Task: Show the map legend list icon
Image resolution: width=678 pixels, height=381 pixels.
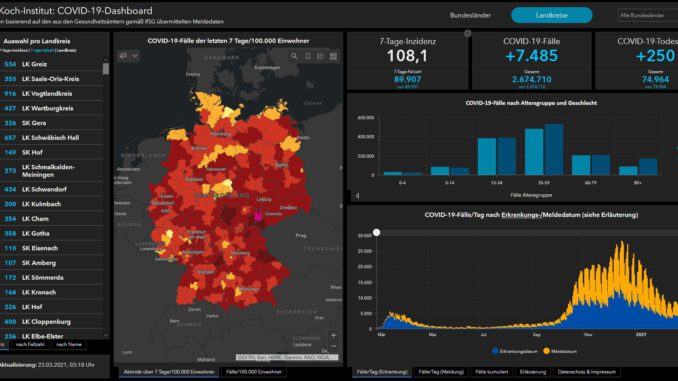Action: click(x=320, y=56)
